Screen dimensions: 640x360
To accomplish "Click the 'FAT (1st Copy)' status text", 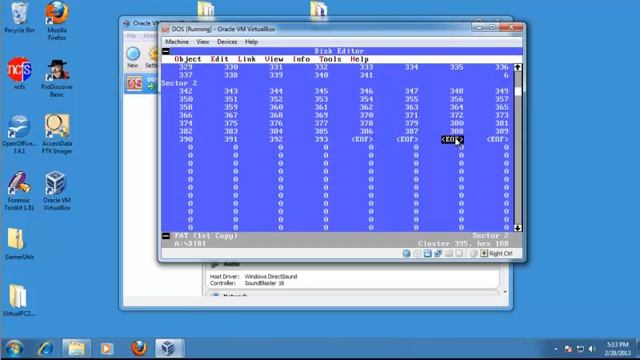I will [x=206, y=236].
